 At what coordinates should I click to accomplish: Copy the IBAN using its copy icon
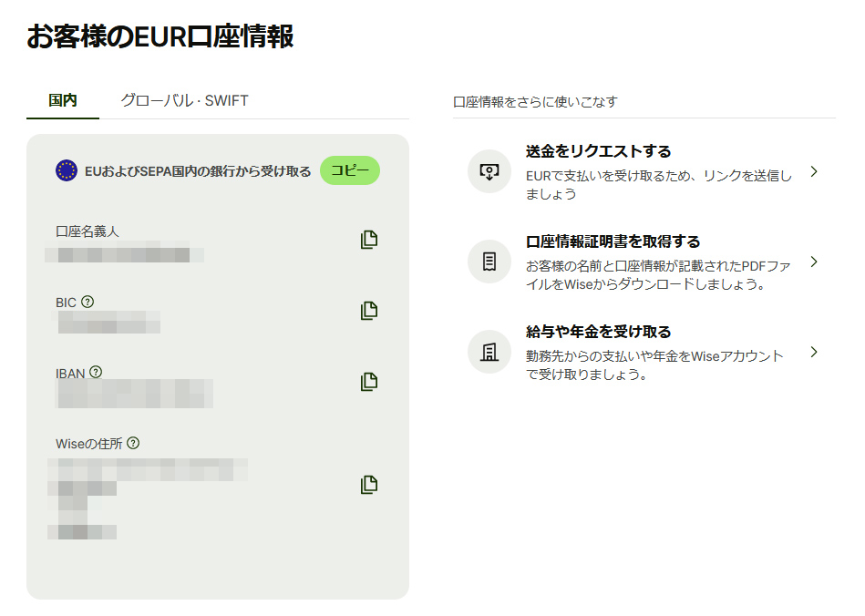(x=367, y=382)
